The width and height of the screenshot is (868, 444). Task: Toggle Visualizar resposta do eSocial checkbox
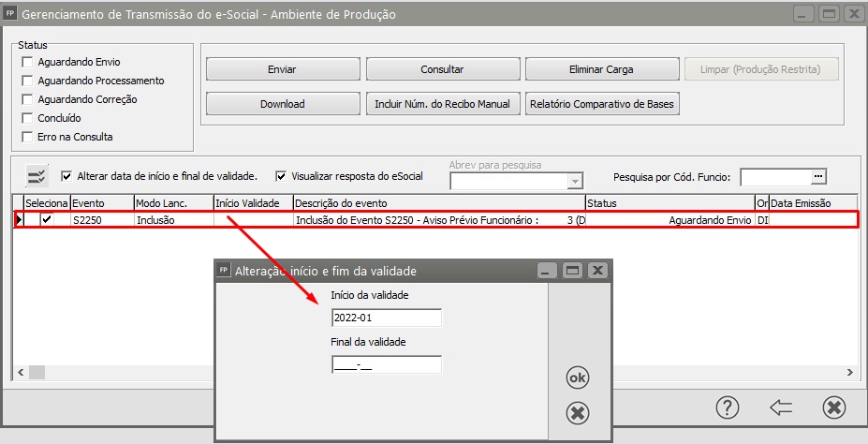tap(281, 177)
